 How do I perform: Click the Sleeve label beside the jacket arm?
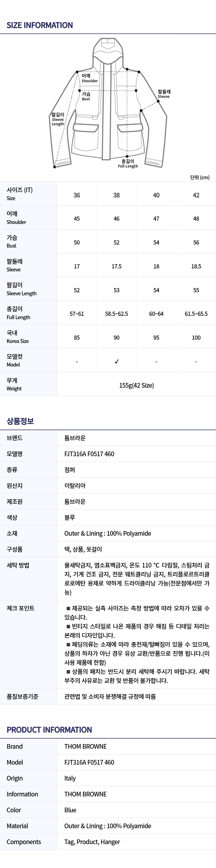(x=164, y=94)
